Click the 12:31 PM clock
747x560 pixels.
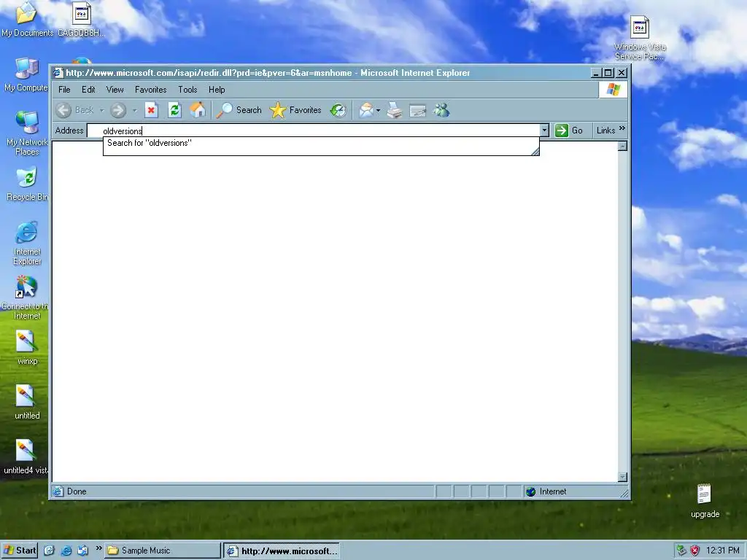point(723,551)
